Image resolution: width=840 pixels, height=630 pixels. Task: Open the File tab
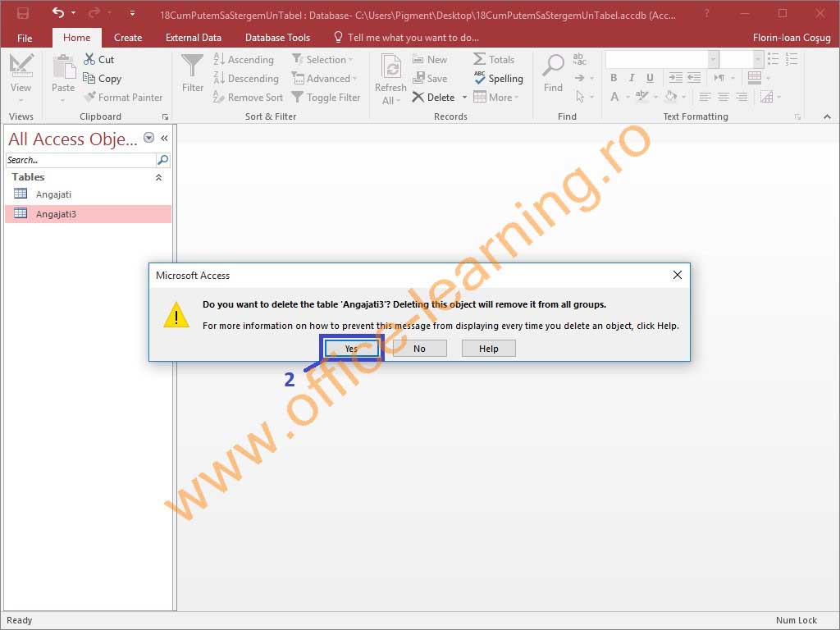pos(25,38)
